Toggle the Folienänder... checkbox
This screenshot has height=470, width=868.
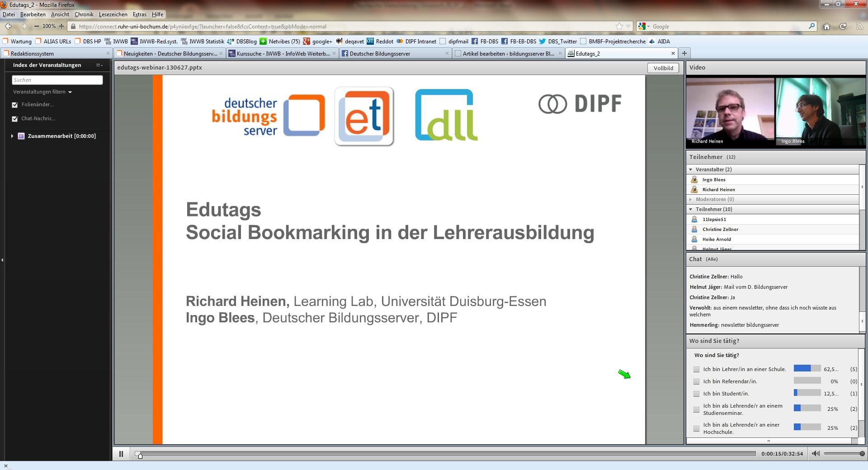tap(15, 105)
